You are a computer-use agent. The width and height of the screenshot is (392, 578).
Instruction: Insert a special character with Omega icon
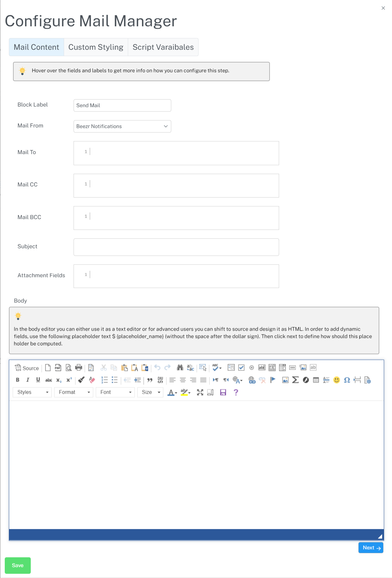pyautogui.click(x=347, y=380)
